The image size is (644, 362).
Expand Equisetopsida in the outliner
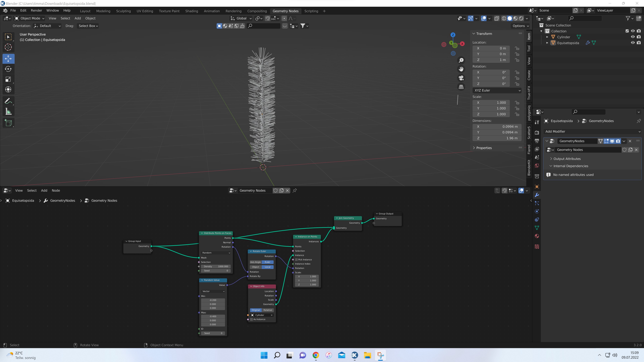[x=547, y=43]
